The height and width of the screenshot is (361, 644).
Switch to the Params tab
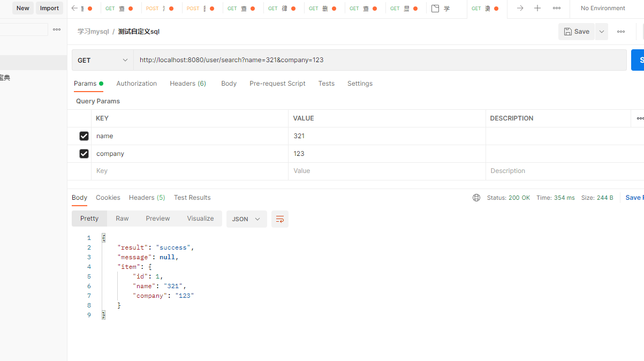pos(88,84)
